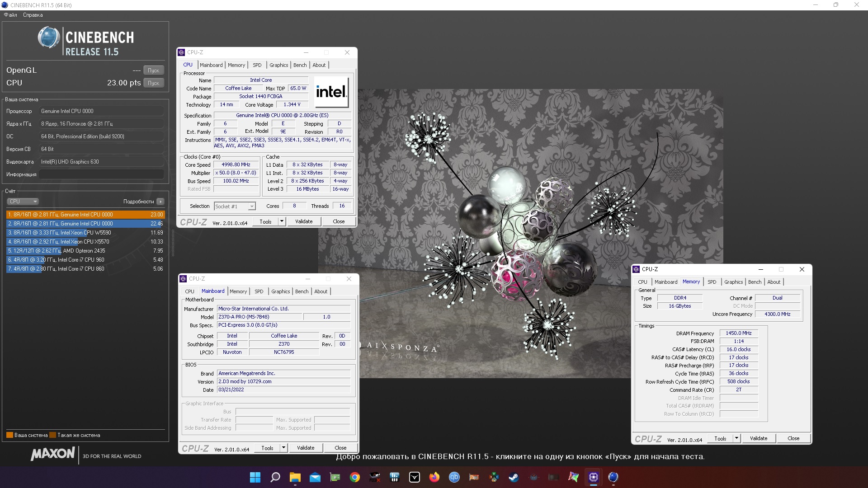Click Tools button in Mainboard window

pyautogui.click(x=267, y=448)
